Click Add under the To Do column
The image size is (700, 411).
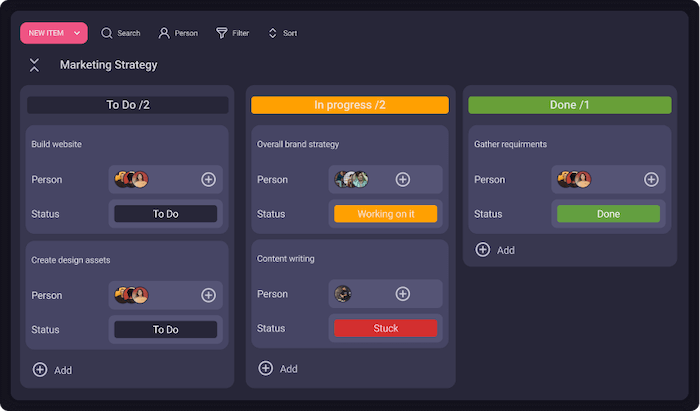(52, 370)
